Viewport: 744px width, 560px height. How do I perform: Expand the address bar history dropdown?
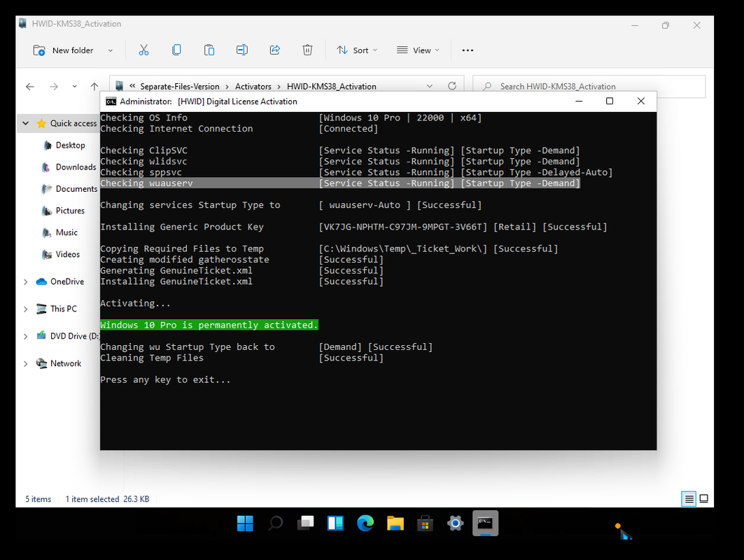[430, 86]
